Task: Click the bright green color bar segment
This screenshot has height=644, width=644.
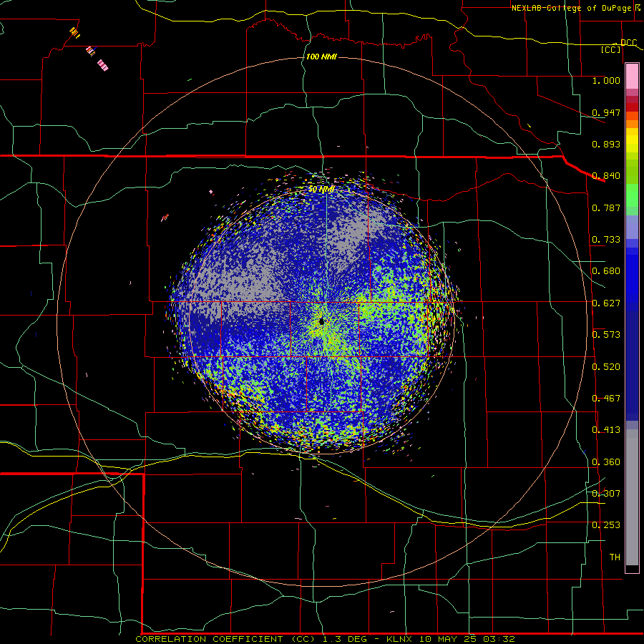Action: tap(632, 195)
